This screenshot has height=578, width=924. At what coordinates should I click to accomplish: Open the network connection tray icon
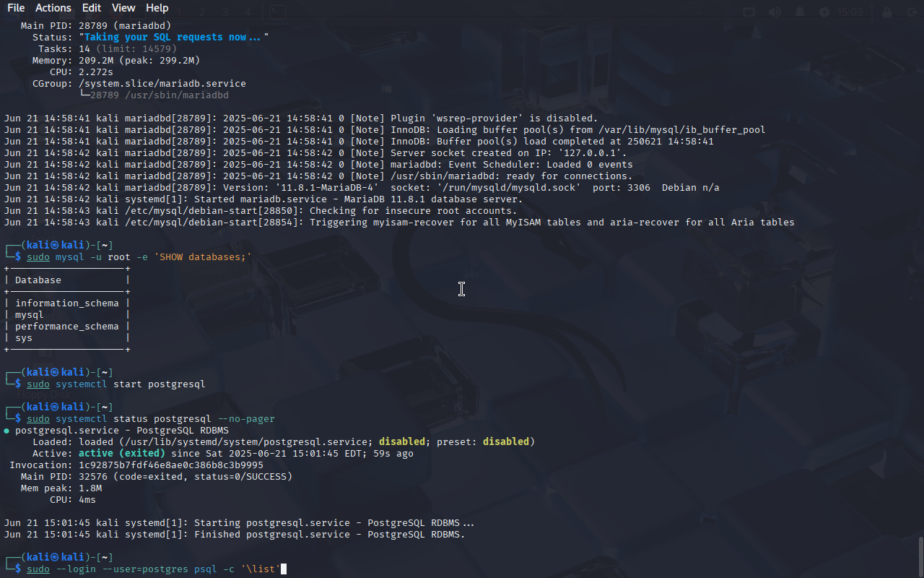[749, 12]
